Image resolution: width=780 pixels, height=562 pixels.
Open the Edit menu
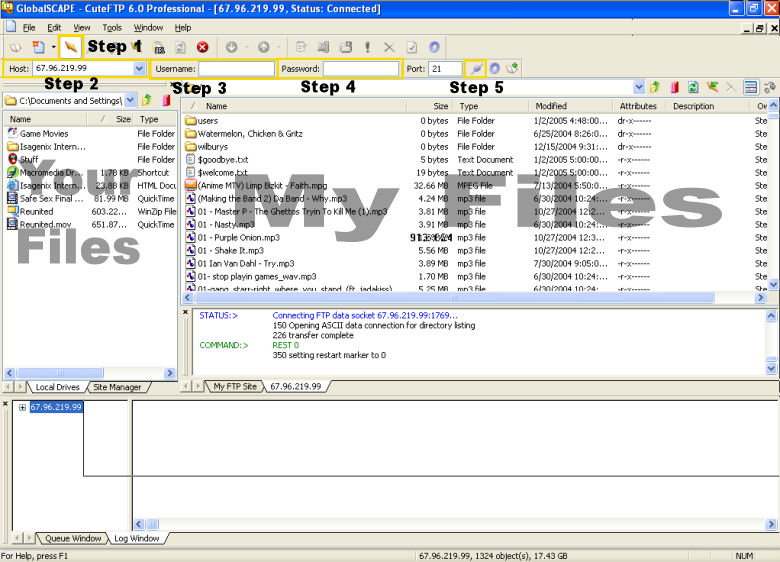[x=54, y=27]
